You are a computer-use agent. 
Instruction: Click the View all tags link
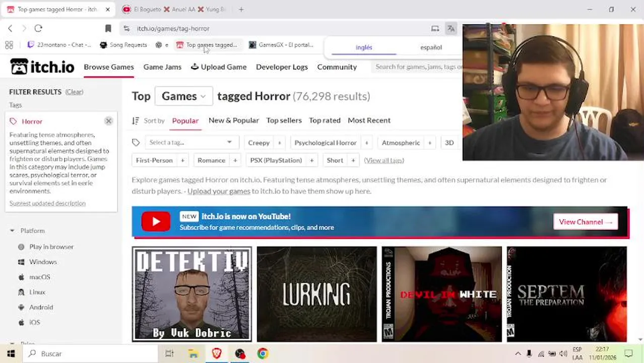(384, 160)
